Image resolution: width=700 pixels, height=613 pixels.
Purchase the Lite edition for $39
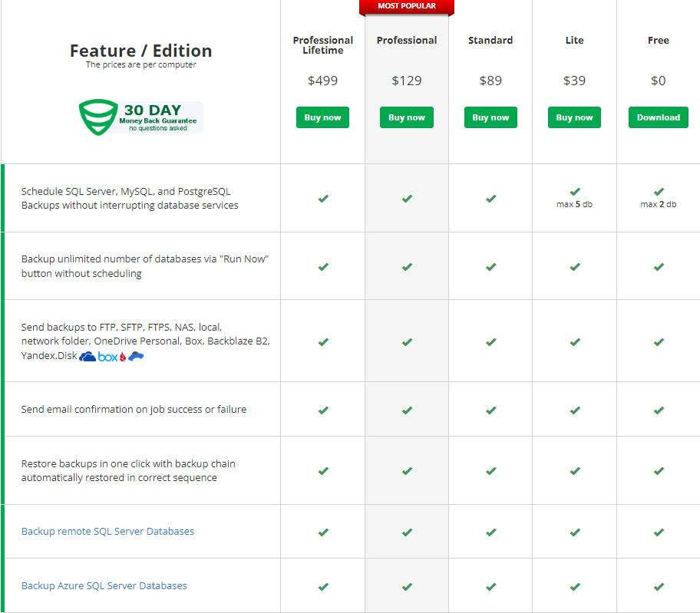click(574, 117)
